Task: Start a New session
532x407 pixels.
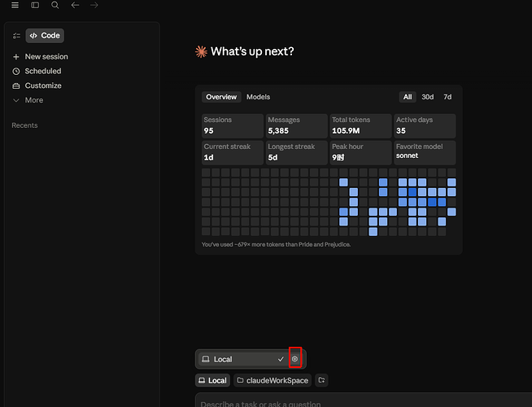Action: (40, 57)
